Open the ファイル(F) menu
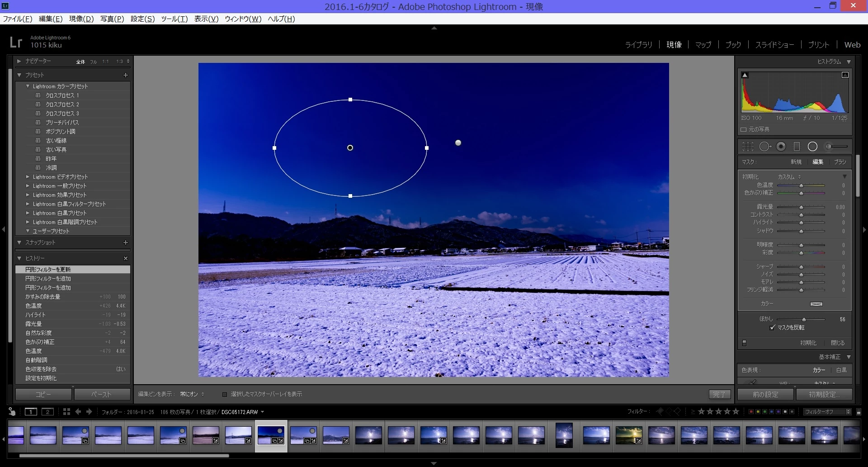 pos(18,19)
